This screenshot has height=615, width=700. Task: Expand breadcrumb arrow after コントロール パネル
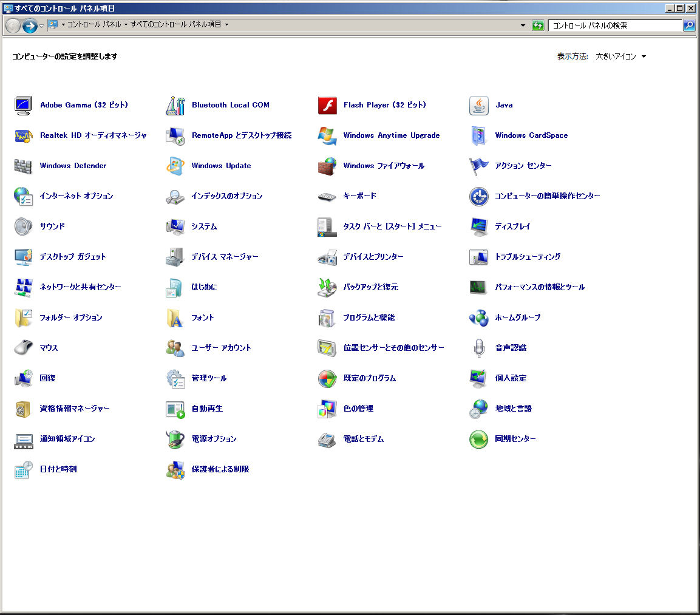coord(126,24)
